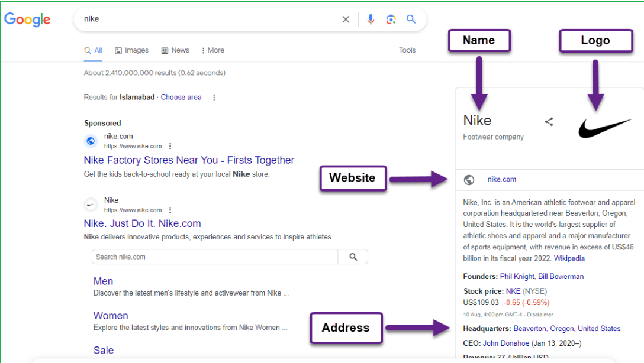Click the blue search magnifier icon
This screenshot has height=363, width=644.
pyautogui.click(x=411, y=19)
